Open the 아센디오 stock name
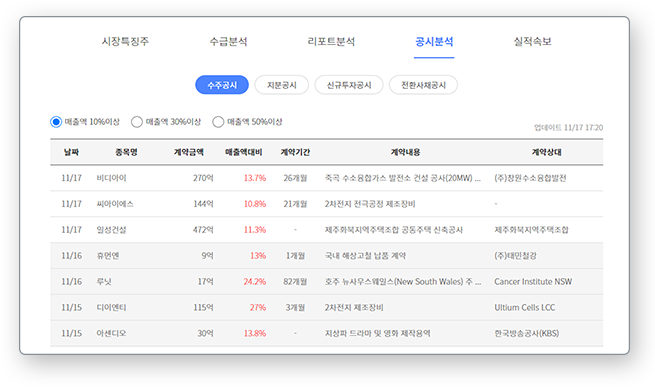The height and width of the screenshot is (387, 655). point(111,334)
